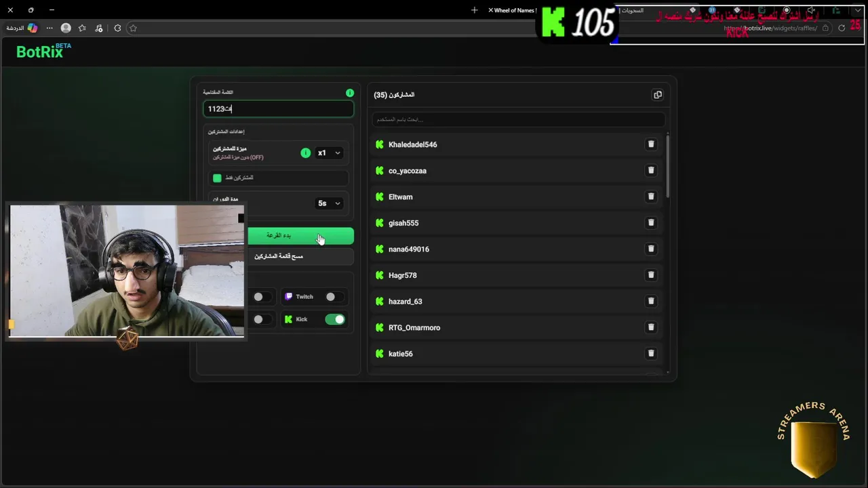Switch to السحوبات browser tab
This screenshot has width=868, height=488.
pyautogui.click(x=631, y=10)
